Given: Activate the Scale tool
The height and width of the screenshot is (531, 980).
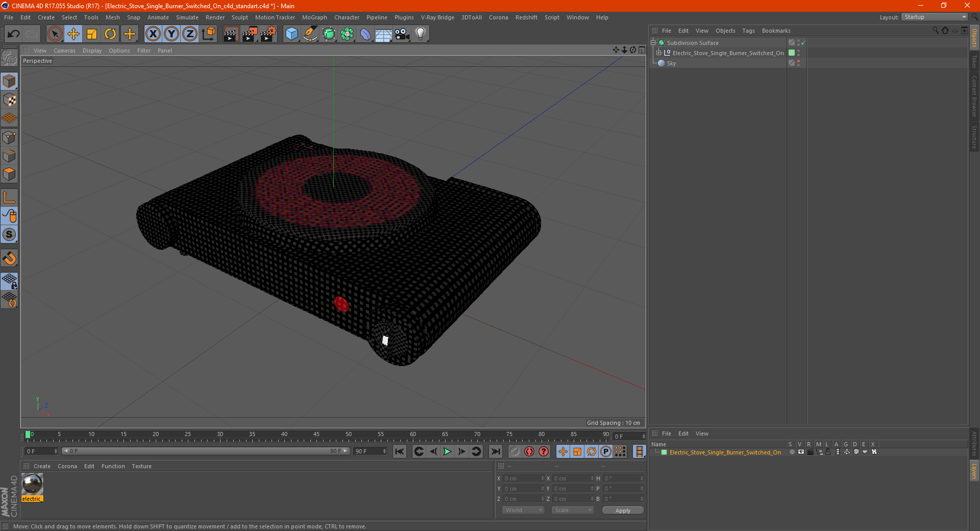Looking at the screenshot, I should click(x=92, y=34).
